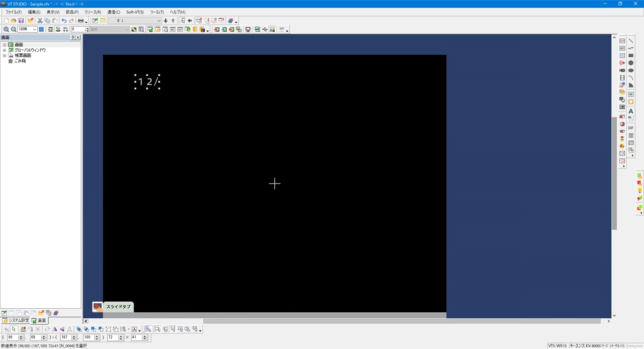The width and height of the screenshot is (644, 349).
Task: Pin the 画面 panel with pushpin
Action: (72, 38)
